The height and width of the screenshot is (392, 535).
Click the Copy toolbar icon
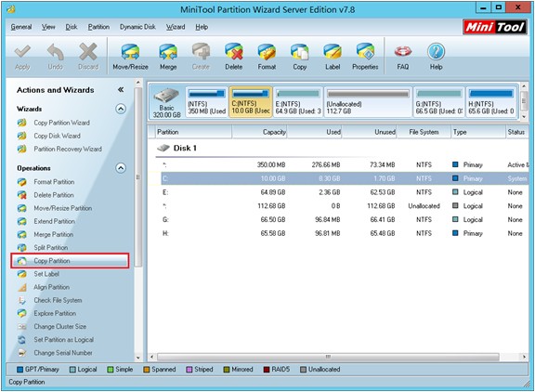(300, 57)
